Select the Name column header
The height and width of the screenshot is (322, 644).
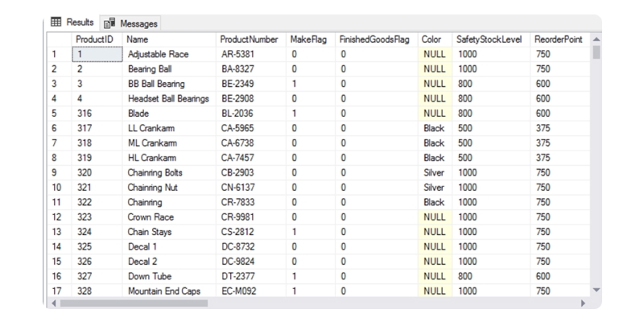(x=138, y=39)
